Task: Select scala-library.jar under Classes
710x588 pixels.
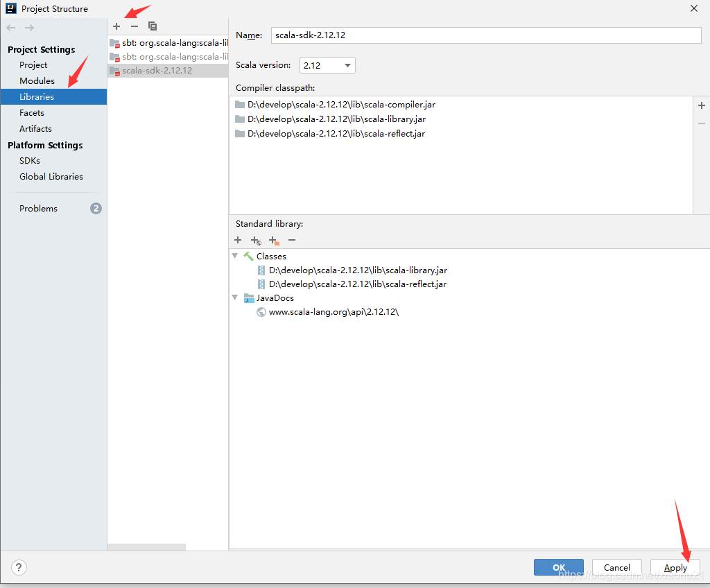Action: tap(358, 270)
